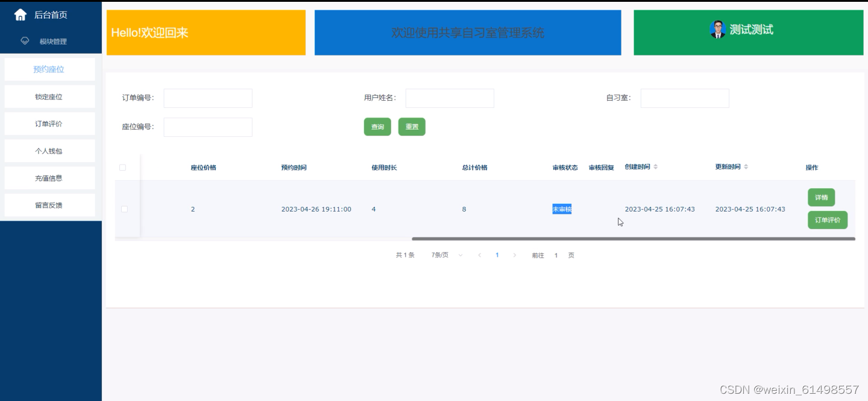Click the 总计价格 column header
The image size is (868, 401).
tap(475, 168)
